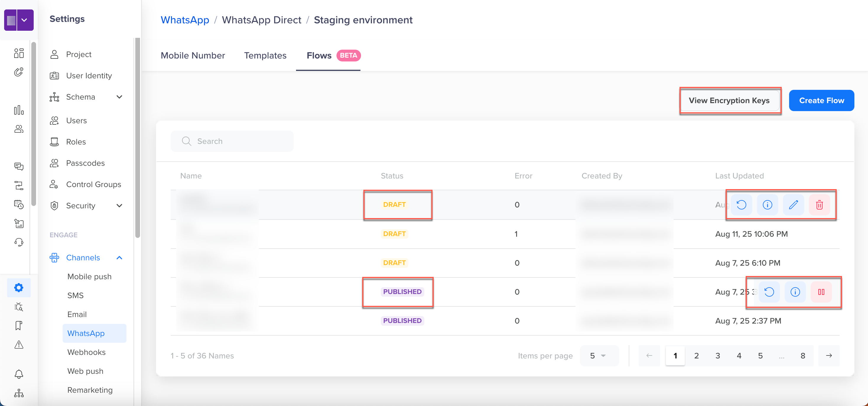The image size is (868, 406).
Task: Select the bell notification icon in the sidebar
Action: pyautogui.click(x=19, y=374)
